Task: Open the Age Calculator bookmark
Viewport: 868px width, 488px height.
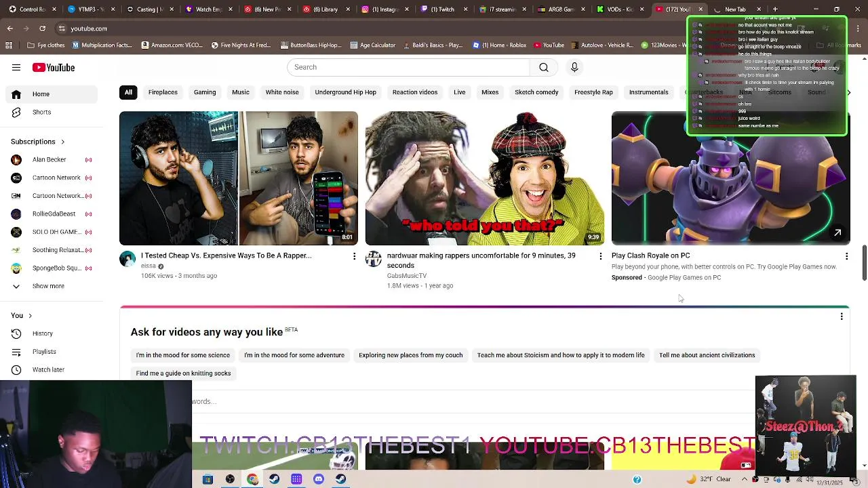Action: point(372,45)
